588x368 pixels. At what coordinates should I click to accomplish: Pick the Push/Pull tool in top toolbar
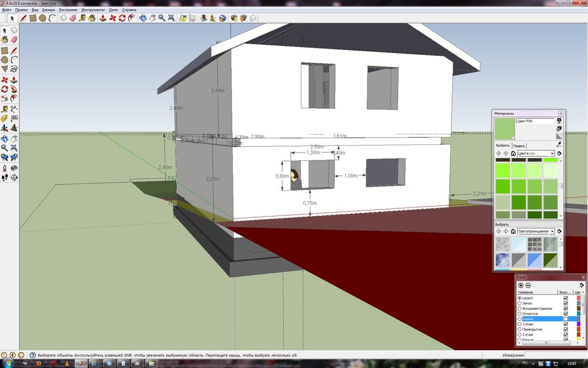102,18
